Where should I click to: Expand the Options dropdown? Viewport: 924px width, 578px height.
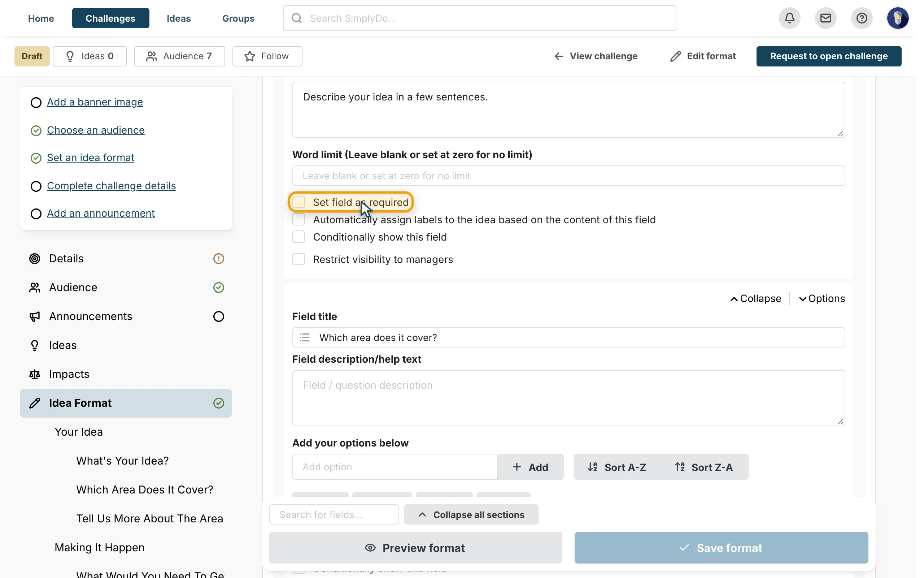pos(821,298)
